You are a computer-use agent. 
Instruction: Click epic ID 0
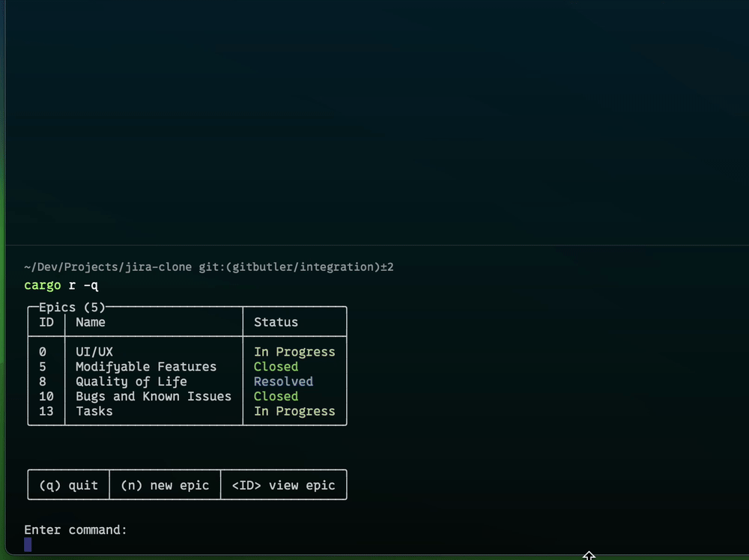coord(43,352)
